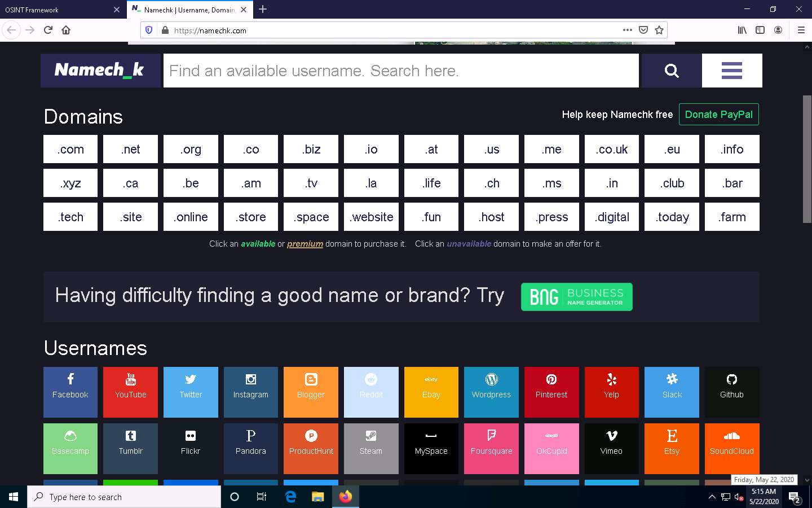Check username on Foursquare tile
Viewport: 812px width, 508px height.
pos(491,449)
